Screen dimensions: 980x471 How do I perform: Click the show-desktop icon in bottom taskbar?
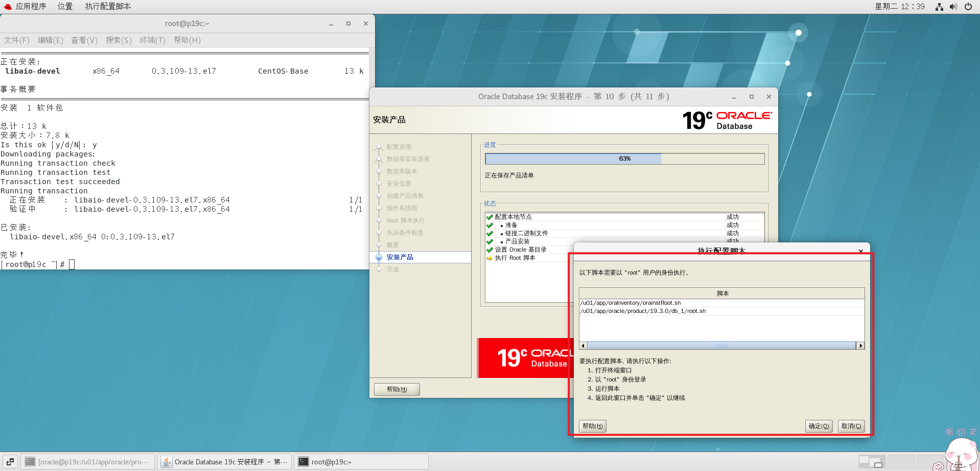click(10, 462)
